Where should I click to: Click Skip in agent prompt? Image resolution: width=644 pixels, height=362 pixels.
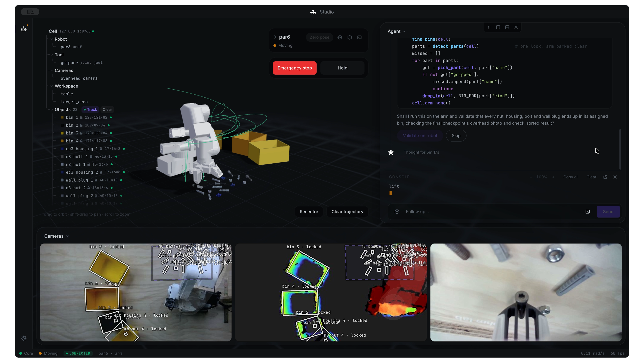click(456, 136)
